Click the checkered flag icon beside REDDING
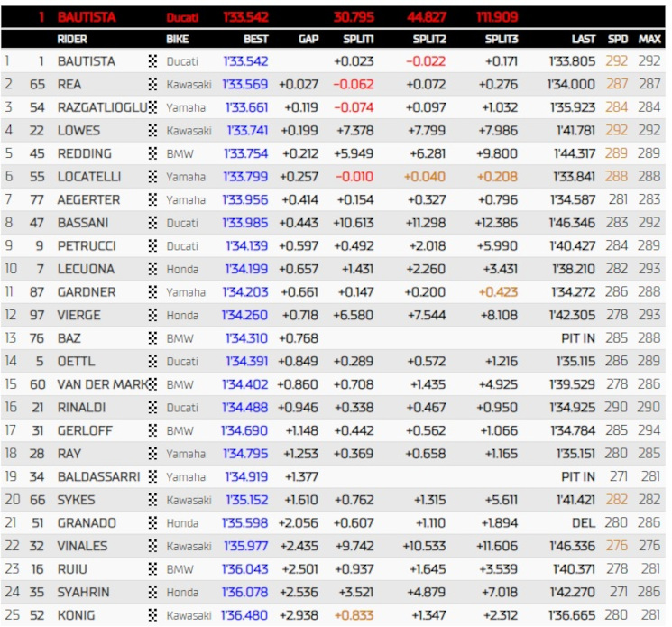The height and width of the screenshot is (627, 672). coord(152,153)
